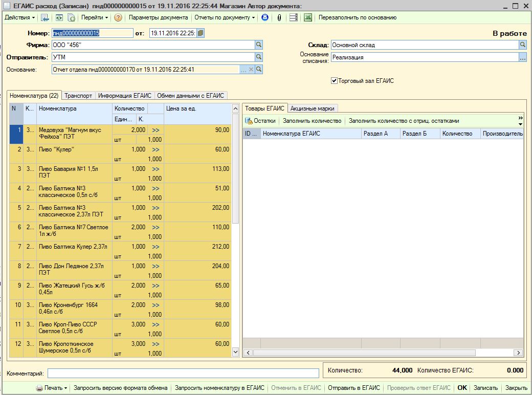532x395 pixels.
Task: Click the find-in-list toolbar icon after Действия
Action: tap(45, 17)
